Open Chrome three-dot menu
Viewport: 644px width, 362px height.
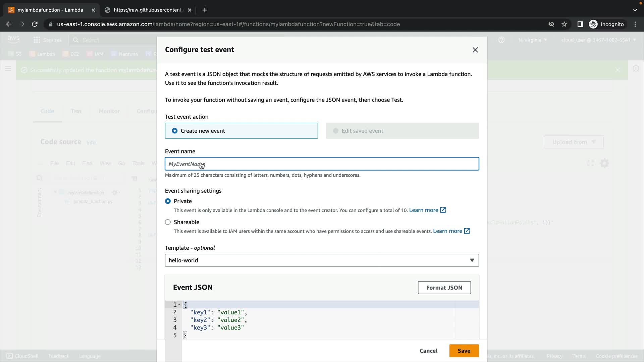635,24
